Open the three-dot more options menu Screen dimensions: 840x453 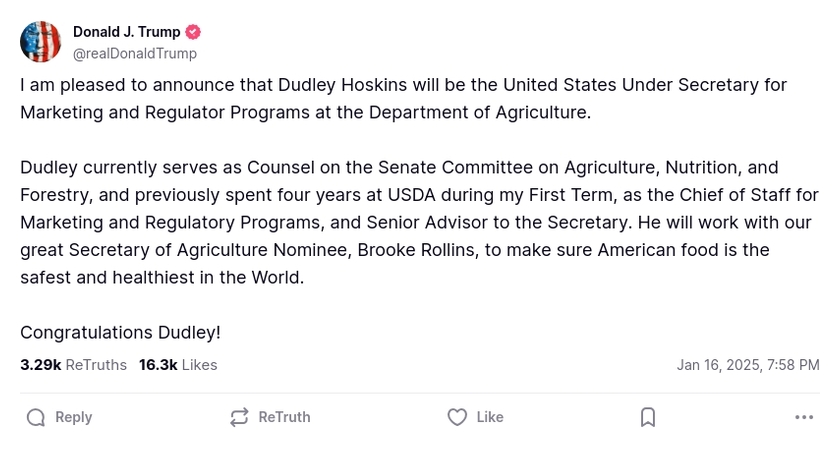804,417
